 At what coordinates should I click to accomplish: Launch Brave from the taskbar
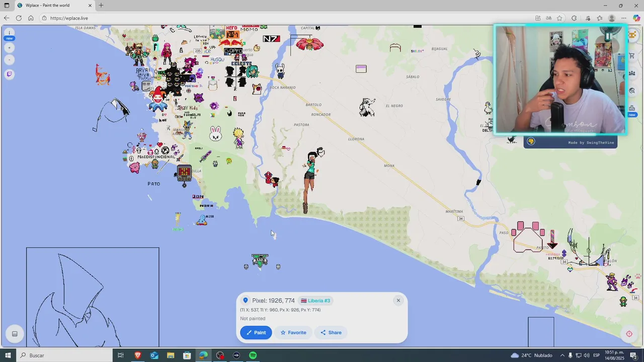137,355
